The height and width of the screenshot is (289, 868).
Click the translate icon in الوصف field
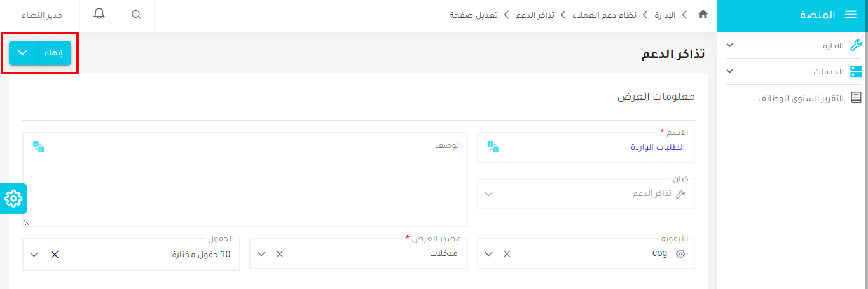tap(39, 147)
